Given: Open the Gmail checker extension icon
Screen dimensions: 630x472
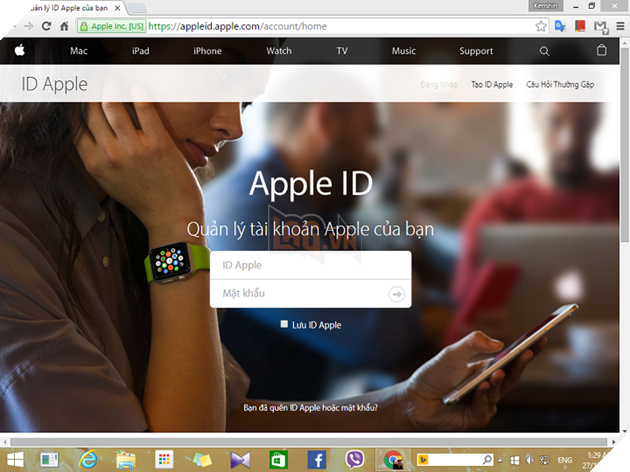Looking at the screenshot, I should [601, 27].
